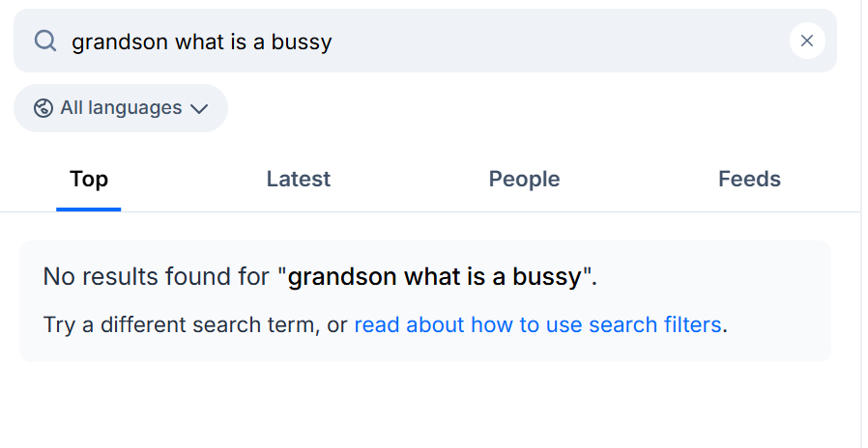Viewport: 868px width, 448px height.
Task: Click the magnifying glass search icon
Action: 45,41
